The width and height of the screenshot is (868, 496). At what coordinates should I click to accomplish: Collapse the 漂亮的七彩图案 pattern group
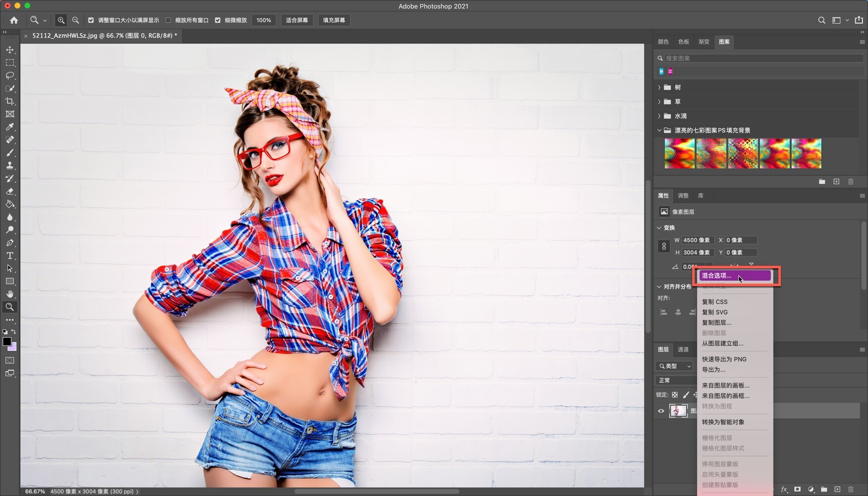tap(659, 131)
